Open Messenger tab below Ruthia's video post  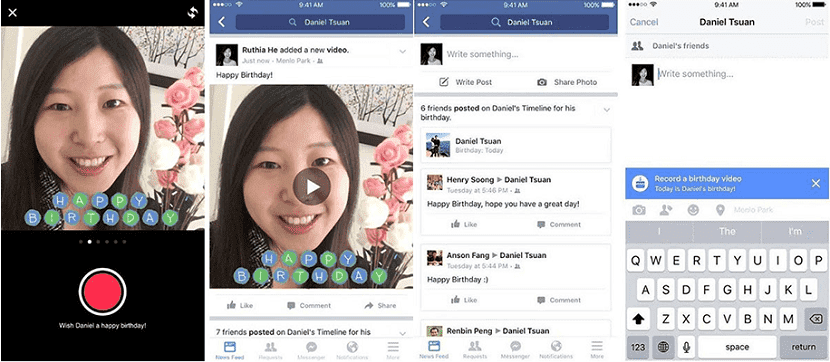click(311, 350)
